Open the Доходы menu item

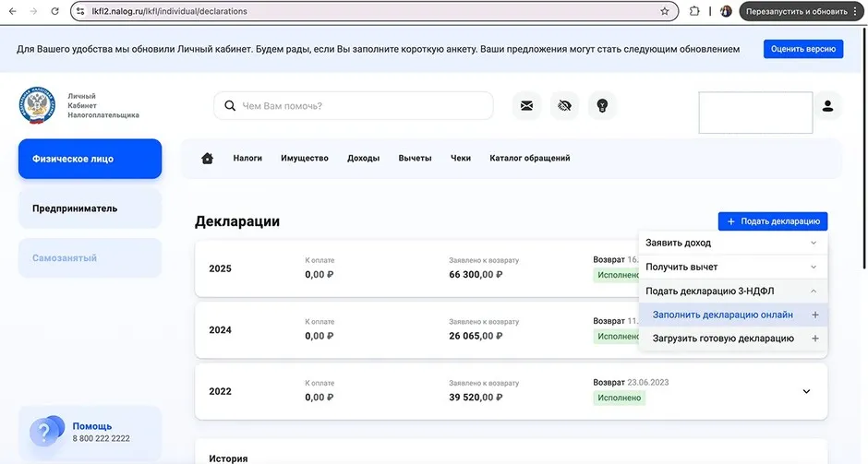(x=363, y=158)
